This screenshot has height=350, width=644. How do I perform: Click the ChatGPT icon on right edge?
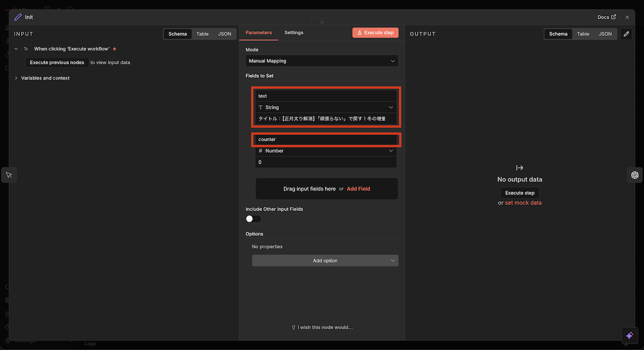(634, 175)
